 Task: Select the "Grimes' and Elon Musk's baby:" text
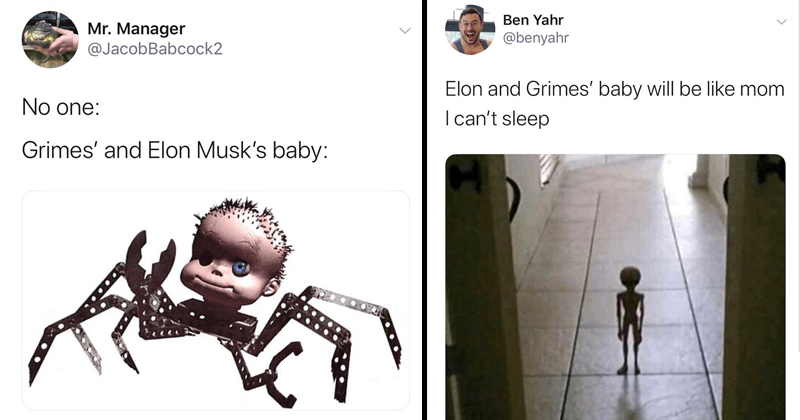(x=174, y=151)
